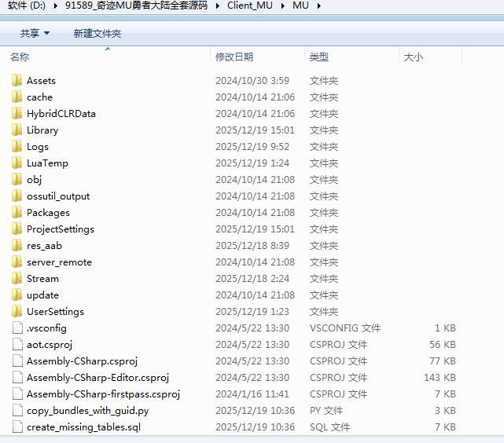Expand arrow after MU breadcrumb
The image size is (504, 443).
click(318, 5)
